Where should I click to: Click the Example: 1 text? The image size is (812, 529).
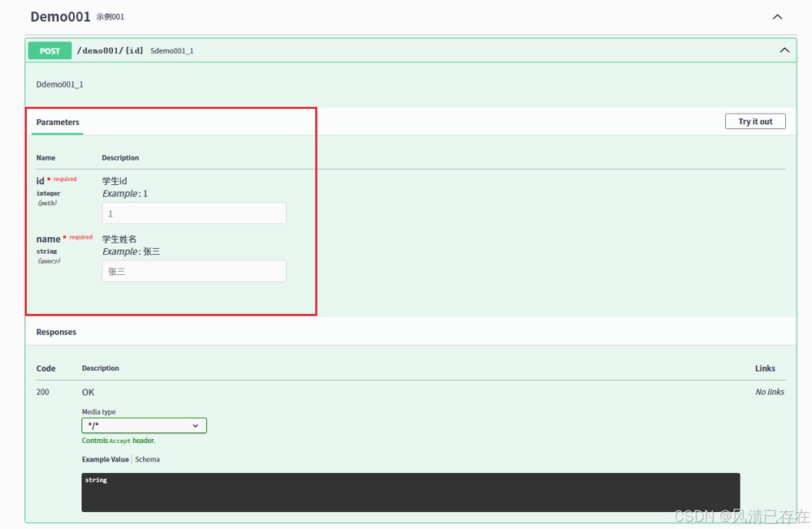[125, 194]
